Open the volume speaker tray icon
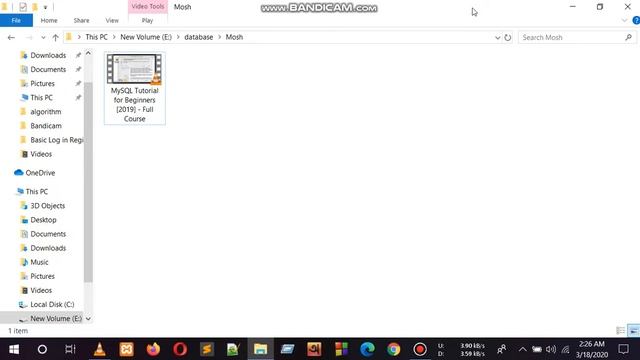Screen dimensions: 640x360 tap(551, 349)
